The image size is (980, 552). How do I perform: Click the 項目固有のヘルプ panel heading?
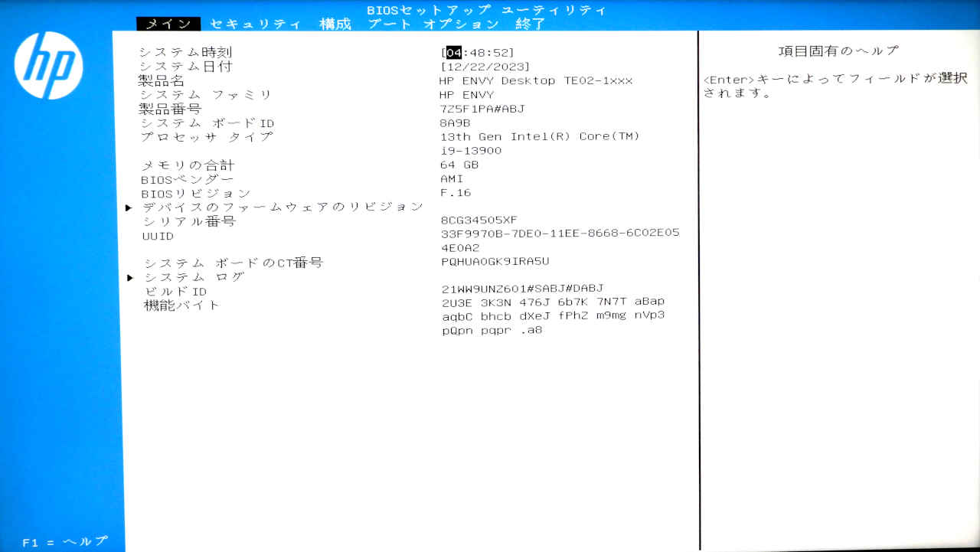[x=838, y=51]
